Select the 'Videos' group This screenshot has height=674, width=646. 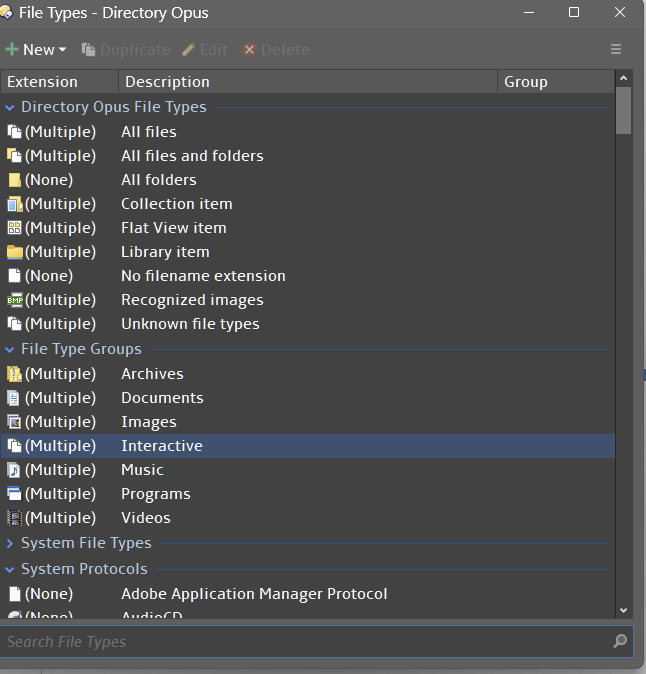(146, 518)
